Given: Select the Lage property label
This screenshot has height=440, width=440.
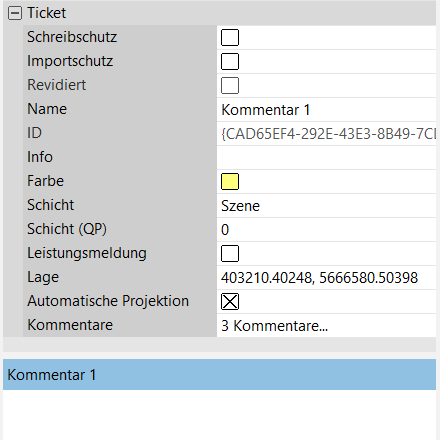Looking at the screenshot, I should [x=43, y=277].
